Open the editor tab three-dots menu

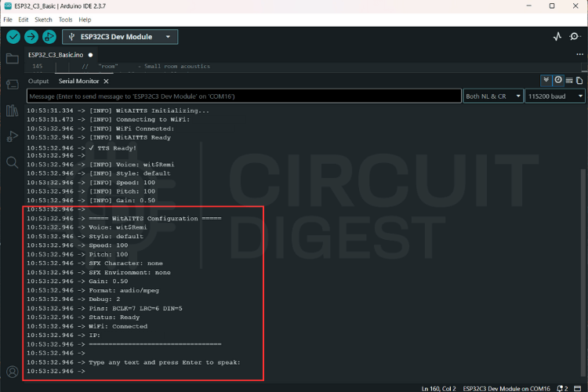tap(579, 54)
